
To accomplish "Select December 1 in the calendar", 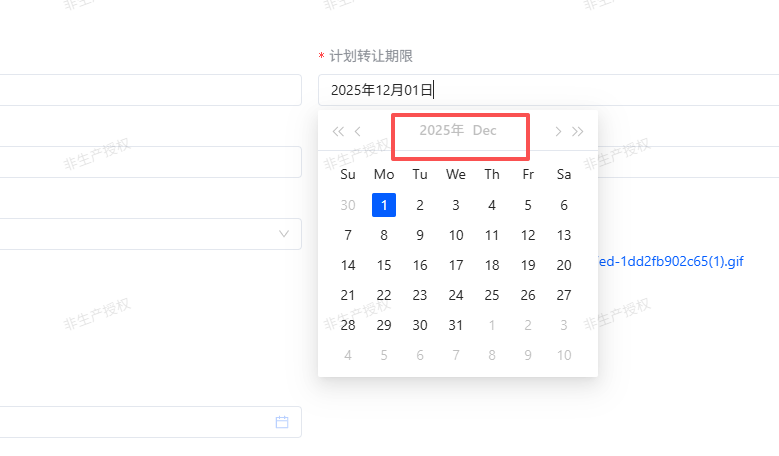I will [x=384, y=205].
